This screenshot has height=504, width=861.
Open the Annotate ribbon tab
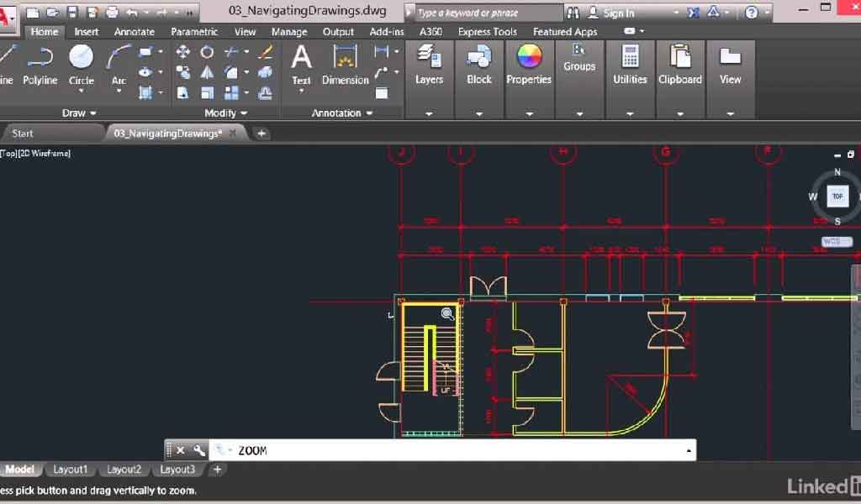tap(134, 32)
